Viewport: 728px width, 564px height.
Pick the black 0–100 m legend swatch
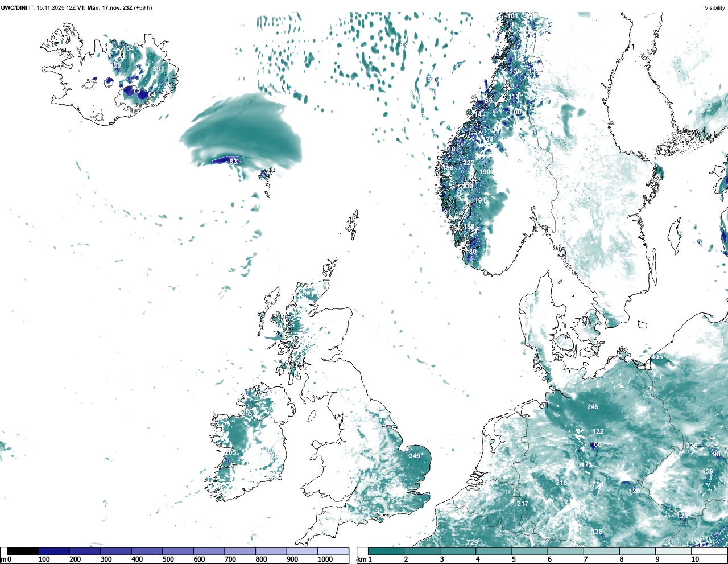(x=23, y=551)
